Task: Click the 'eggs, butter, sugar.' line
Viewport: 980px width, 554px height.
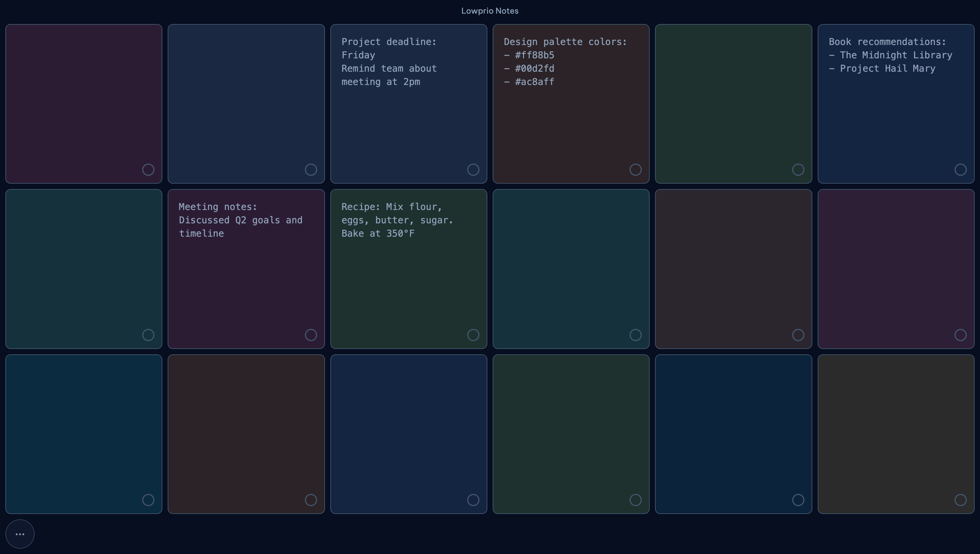Action: pos(397,220)
